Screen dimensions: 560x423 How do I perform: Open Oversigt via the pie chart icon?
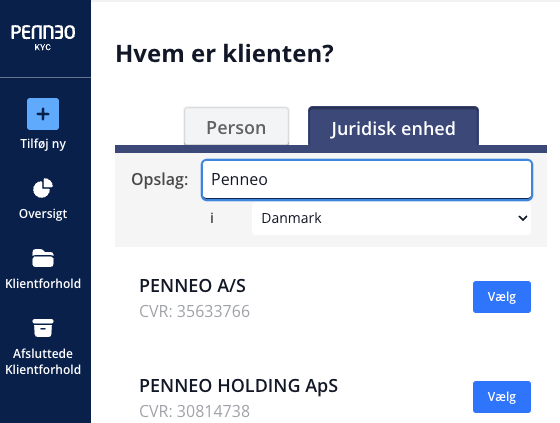tap(43, 188)
